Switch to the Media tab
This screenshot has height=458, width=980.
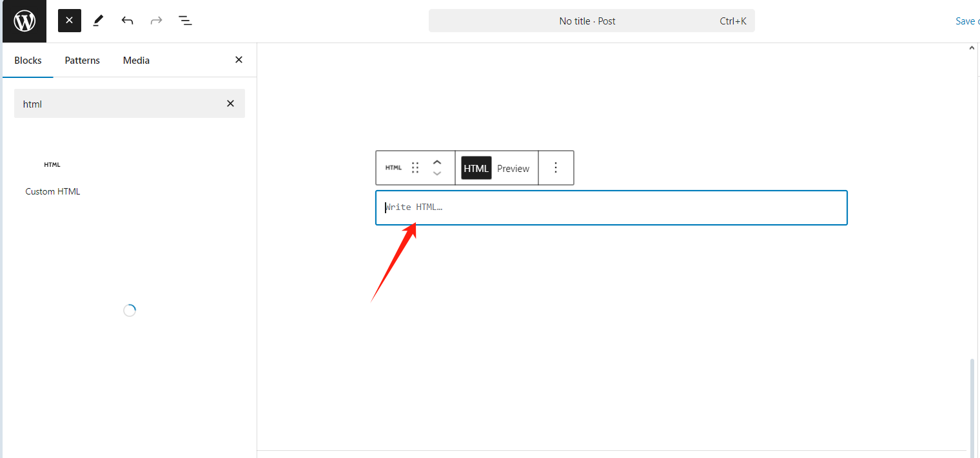[x=136, y=60]
